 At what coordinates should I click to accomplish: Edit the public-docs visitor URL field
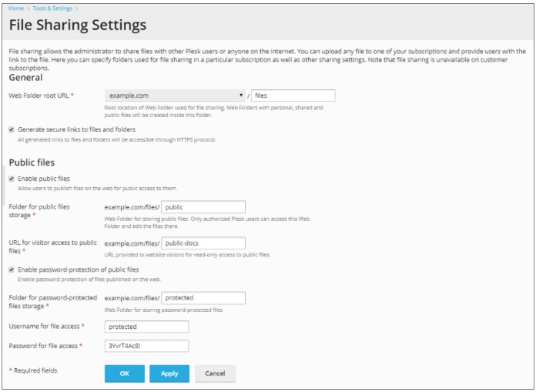coord(203,243)
